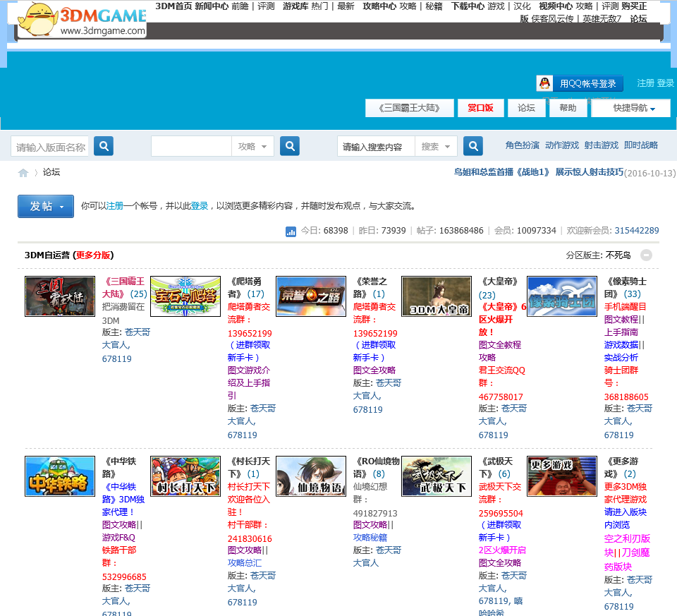The width and height of the screenshot is (677, 616).
Task: Click the 动作游戏 category link
Action: pos(562,145)
